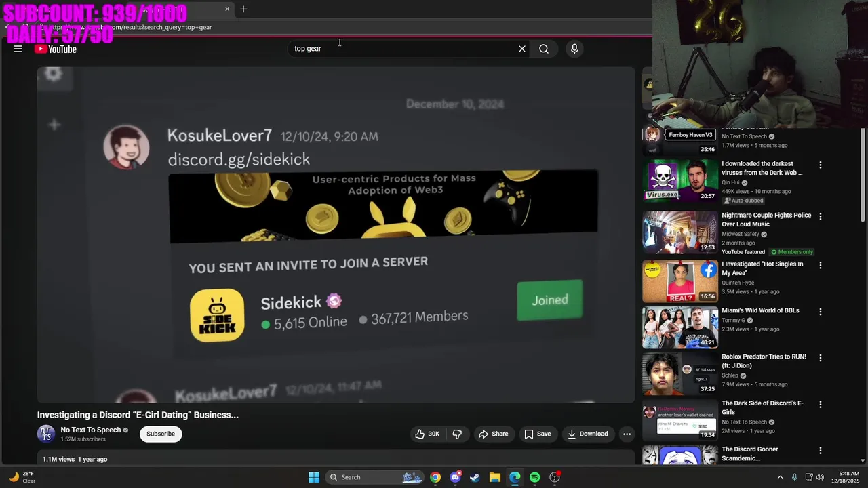The width and height of the screenshot is (868, 488).
Task: Subscribe to No Text To Speech
Action: click(x=161, y=434)
